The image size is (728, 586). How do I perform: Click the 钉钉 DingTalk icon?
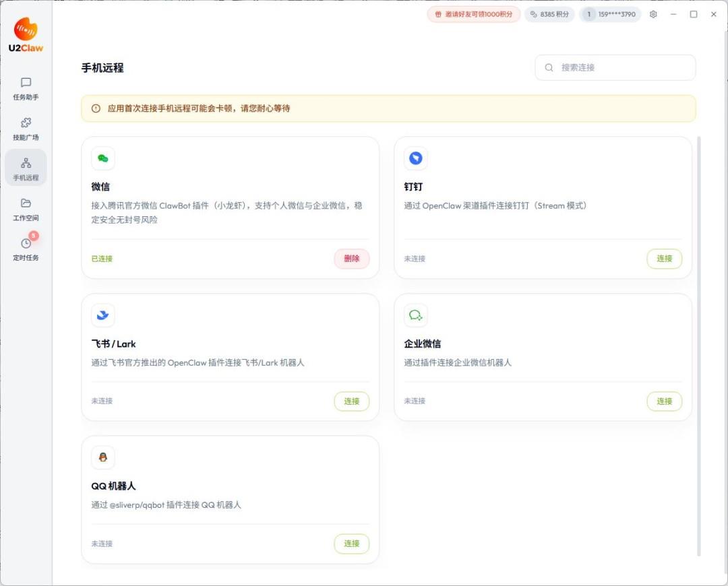pos(416,158)
